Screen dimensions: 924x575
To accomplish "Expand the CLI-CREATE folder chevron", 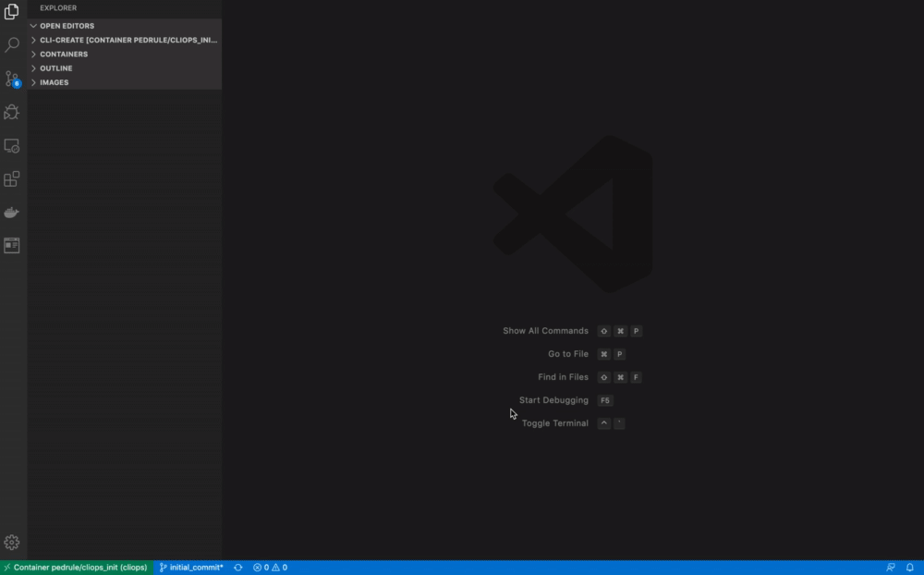I will 33,40.
